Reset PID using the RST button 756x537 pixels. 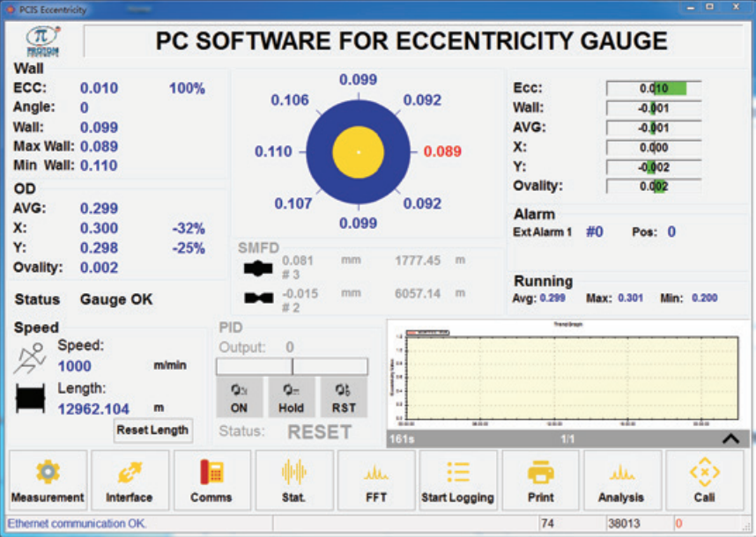(344, 396)
